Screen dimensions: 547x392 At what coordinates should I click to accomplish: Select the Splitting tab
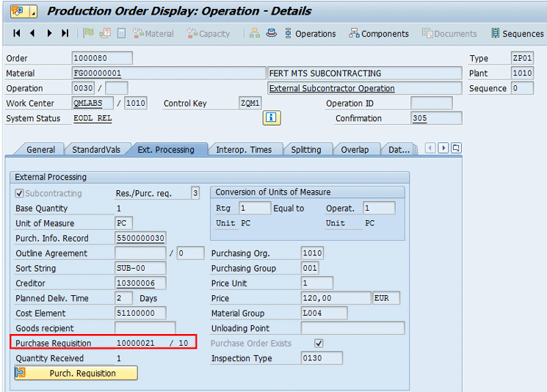pyautogui.click(x=306, y=150)
